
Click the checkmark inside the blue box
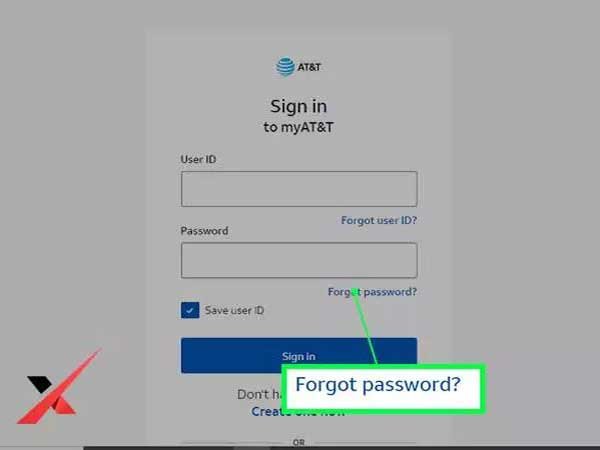tap(190, 310)
